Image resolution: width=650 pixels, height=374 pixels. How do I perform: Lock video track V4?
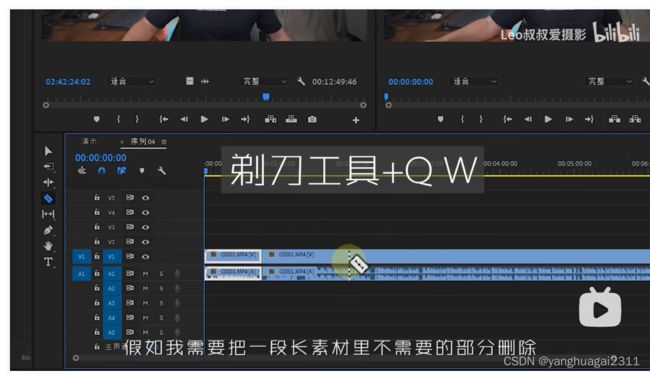tap(97, 212)
